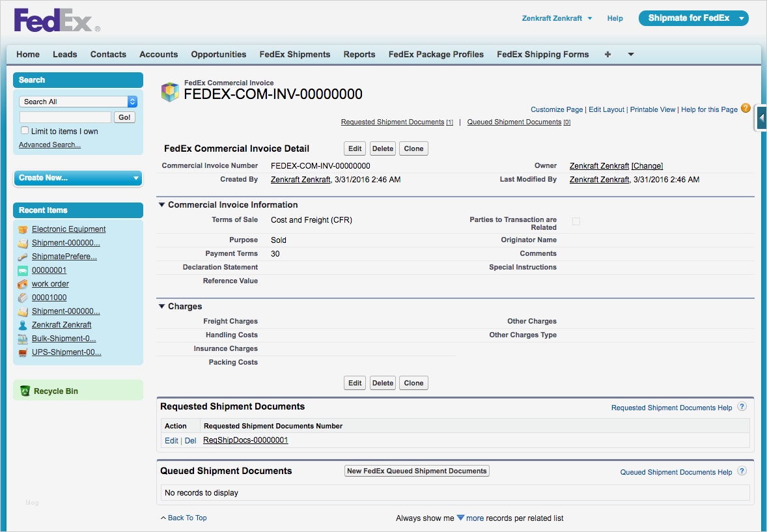The width and height of the screenshot is (767, 532).
Task: Click the Requested Shipment Documents Help link
Action: [x=672, y=408]
